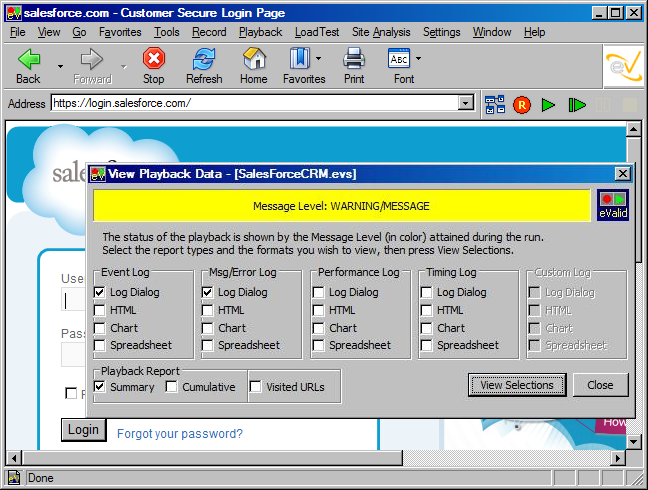Click the green Back arrow icon
648x490 pixels.
pos(29,59)
